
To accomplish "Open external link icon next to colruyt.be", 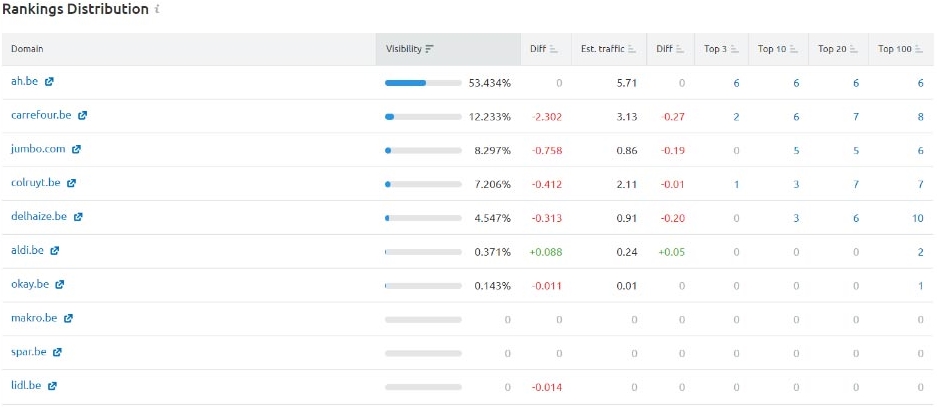I will (x=71, y=183).
